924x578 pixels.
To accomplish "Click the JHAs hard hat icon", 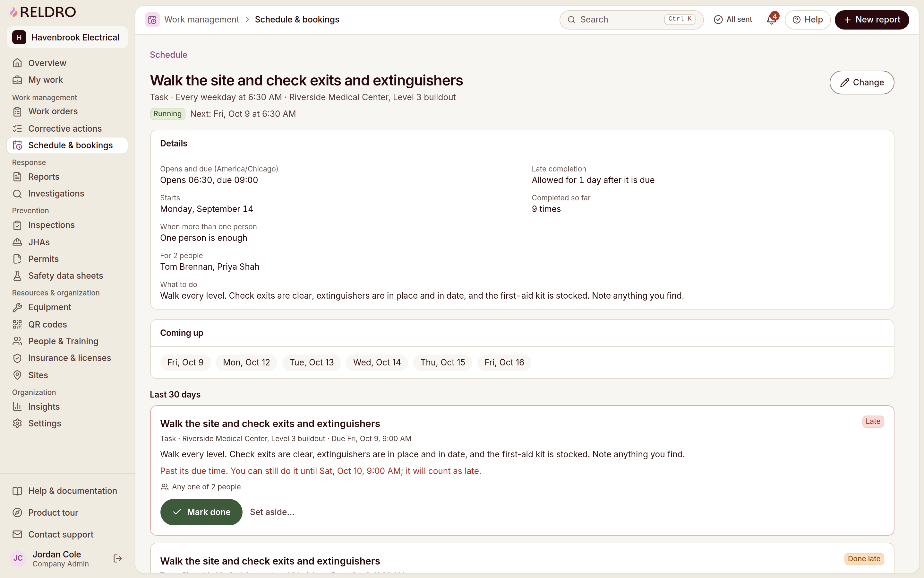I will pos(17,242).
